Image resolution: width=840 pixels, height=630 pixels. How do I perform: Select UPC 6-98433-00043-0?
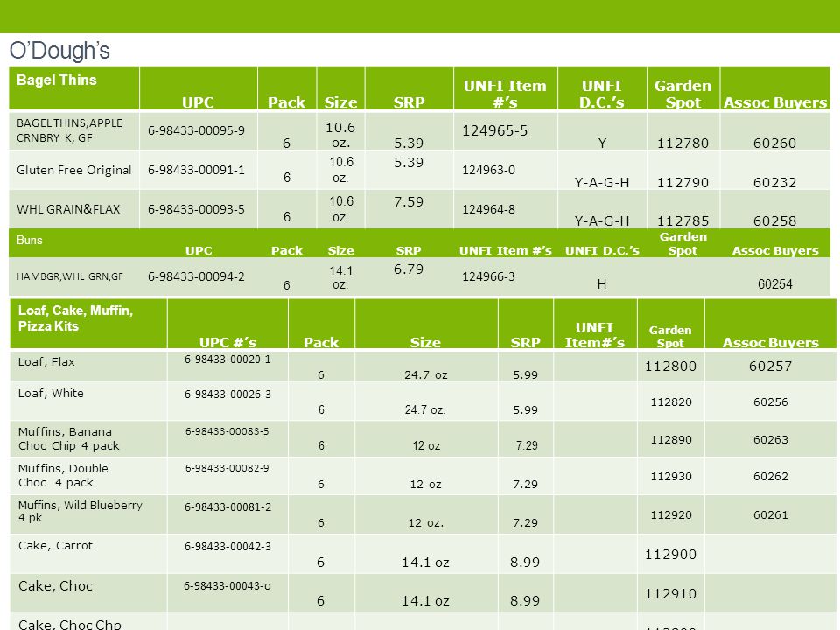click(227, 586)
